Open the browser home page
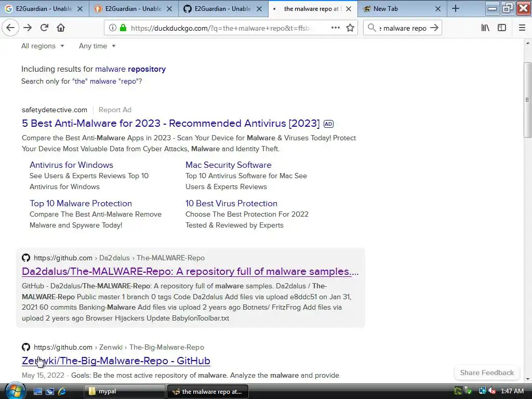 pyautogui.click(x=61, y=28)
